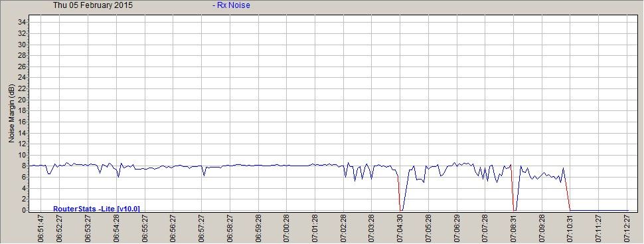The width and height of the screenshot is (644, 244).
Task: Click the 07:11:27 time label
Action: pos(598,227)
